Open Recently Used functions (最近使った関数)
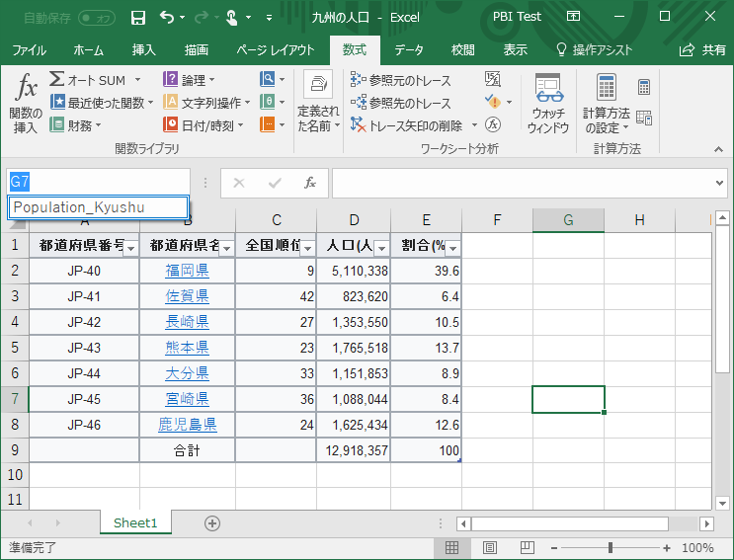The width and height of the screenshot is (734, 560). click(102, 103)
